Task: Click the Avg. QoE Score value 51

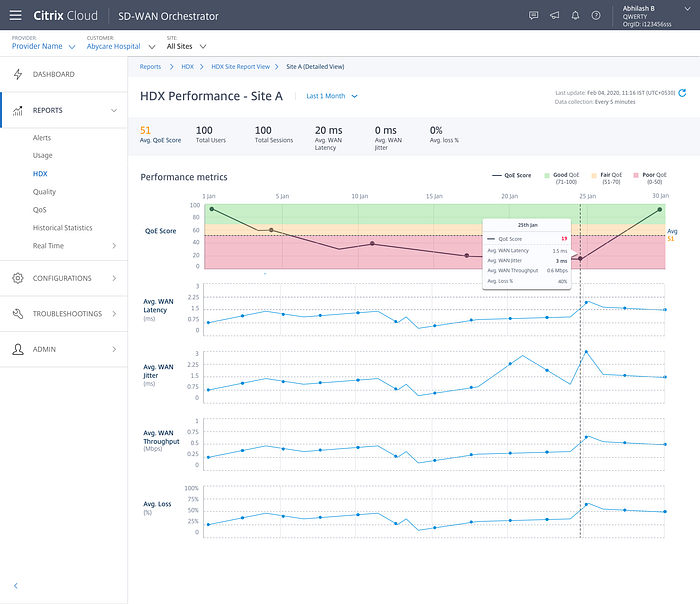Action: click(x=146, y=130)
